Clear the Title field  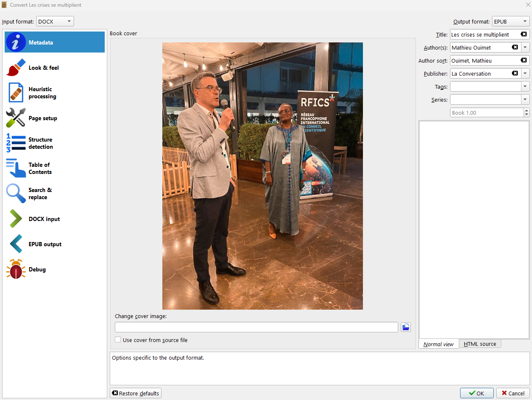point(524,34)
